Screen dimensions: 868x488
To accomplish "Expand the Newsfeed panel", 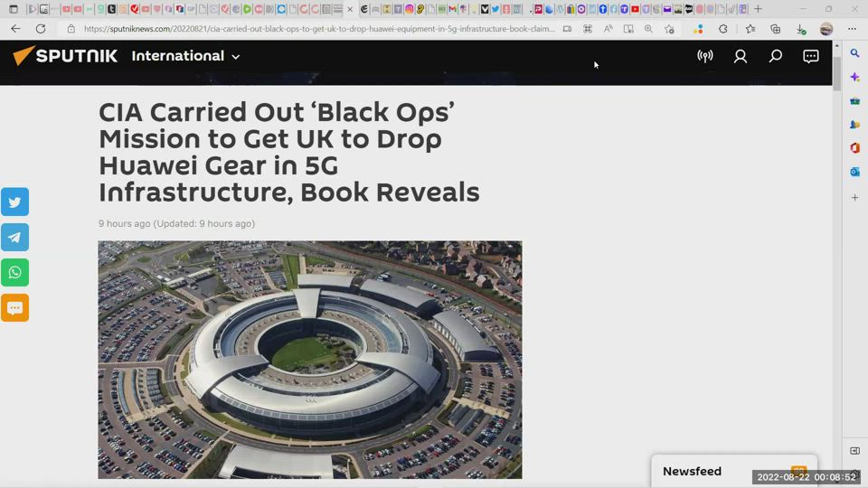I will point(733,471).
